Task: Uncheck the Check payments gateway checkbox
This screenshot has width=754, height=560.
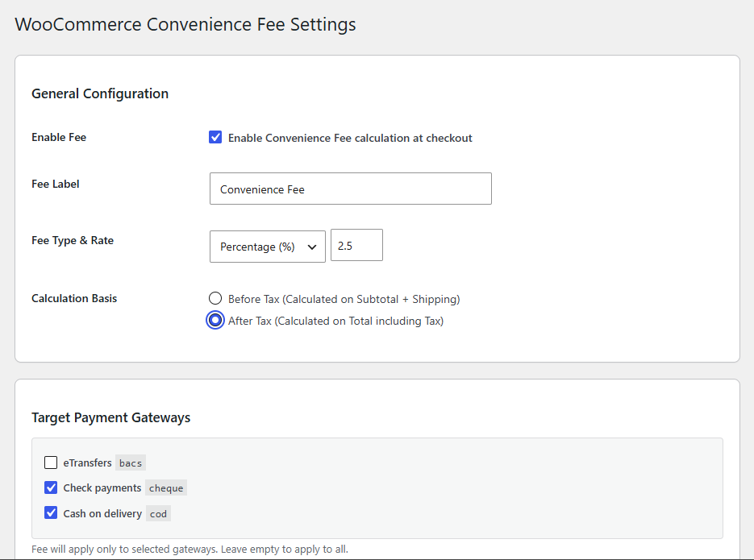Action: point(51,487)
